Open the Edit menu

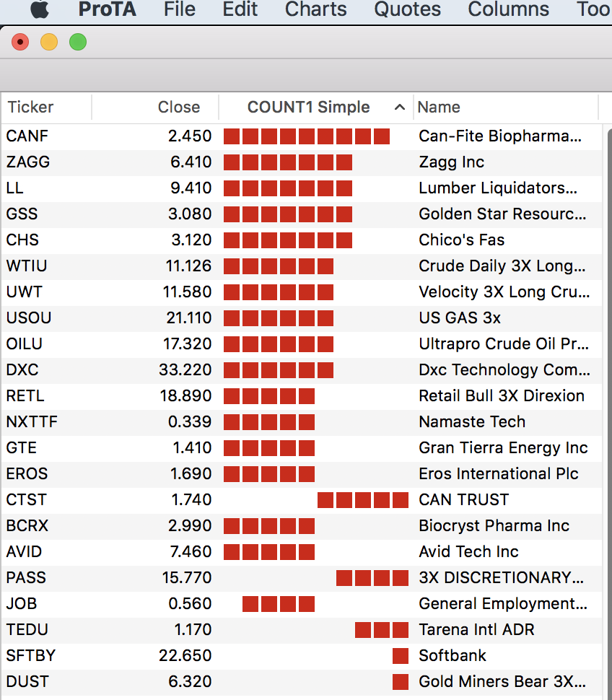(240, 9)
